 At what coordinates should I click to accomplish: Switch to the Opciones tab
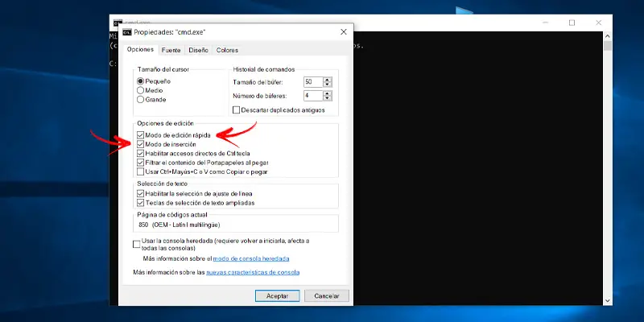(x=140, y=50)
